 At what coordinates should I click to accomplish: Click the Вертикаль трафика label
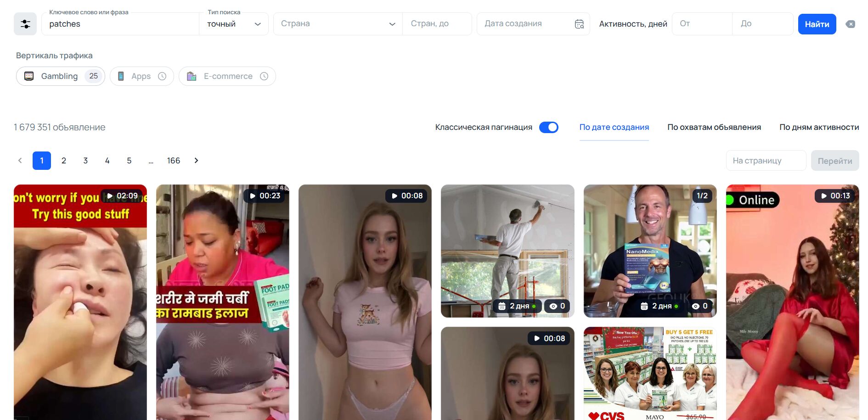pos(54,56)
